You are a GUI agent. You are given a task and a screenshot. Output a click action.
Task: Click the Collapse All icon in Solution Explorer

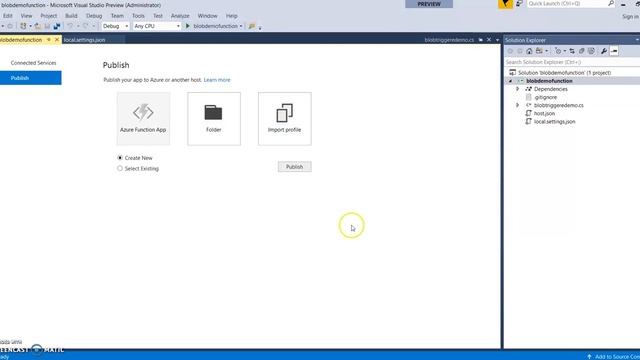(x=582, y=51)
